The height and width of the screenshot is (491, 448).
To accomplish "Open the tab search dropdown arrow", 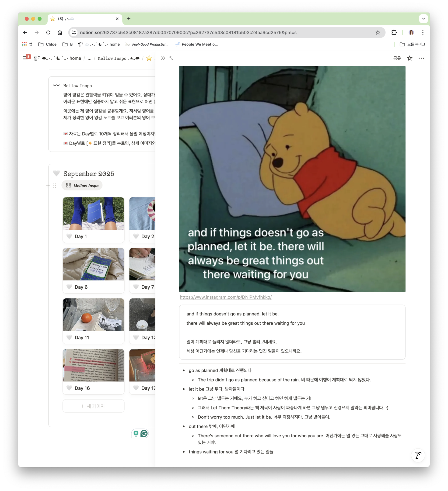I will (423, 18).
